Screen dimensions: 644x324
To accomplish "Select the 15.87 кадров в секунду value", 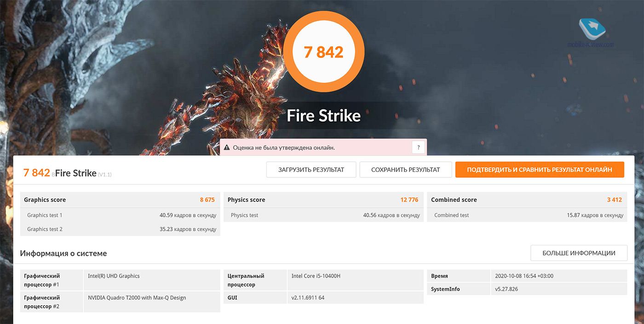I will (x=595, y=215).
